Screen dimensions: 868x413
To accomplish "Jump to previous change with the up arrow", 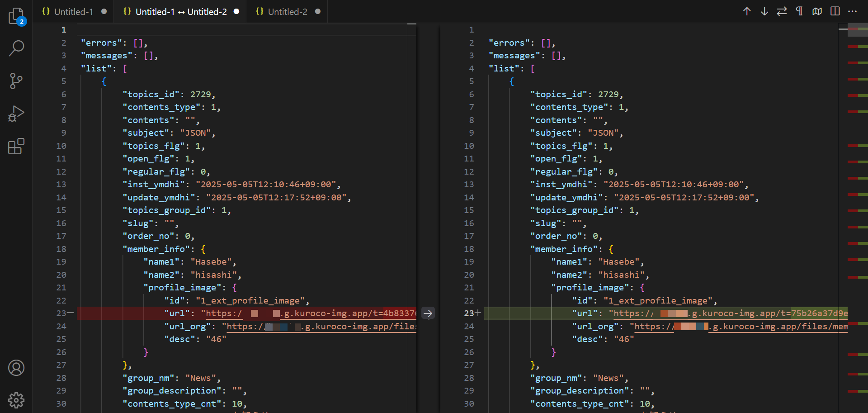I will click(x=746, y=11).
